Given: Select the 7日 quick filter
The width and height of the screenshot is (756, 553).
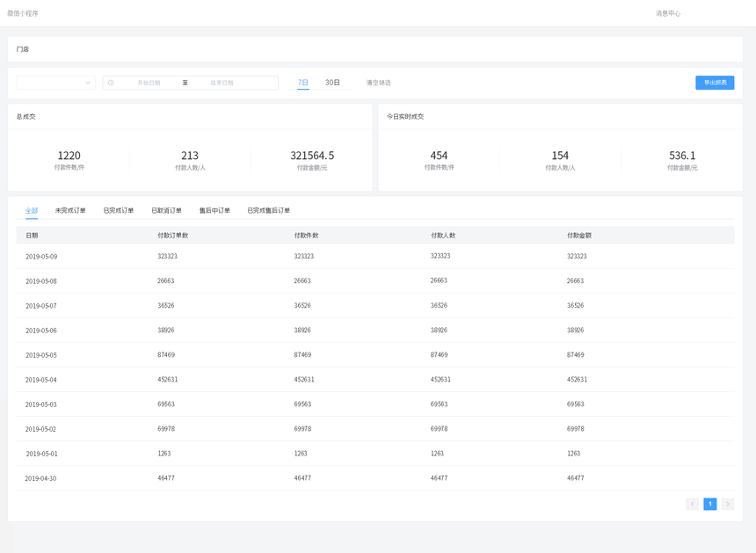Looking at the screenshot, I should pyautogui.click(x=302, y=83).
